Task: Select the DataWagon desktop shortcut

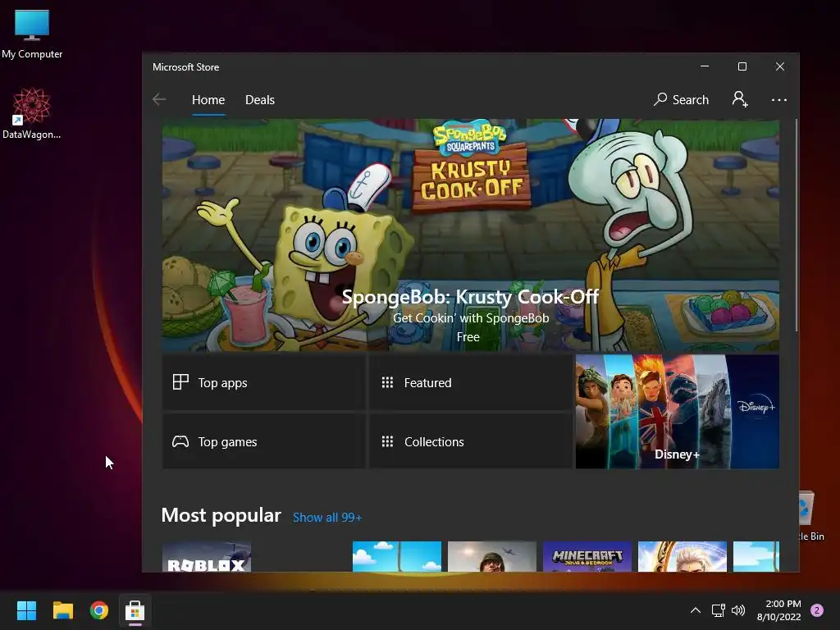Action: [32, 113]
